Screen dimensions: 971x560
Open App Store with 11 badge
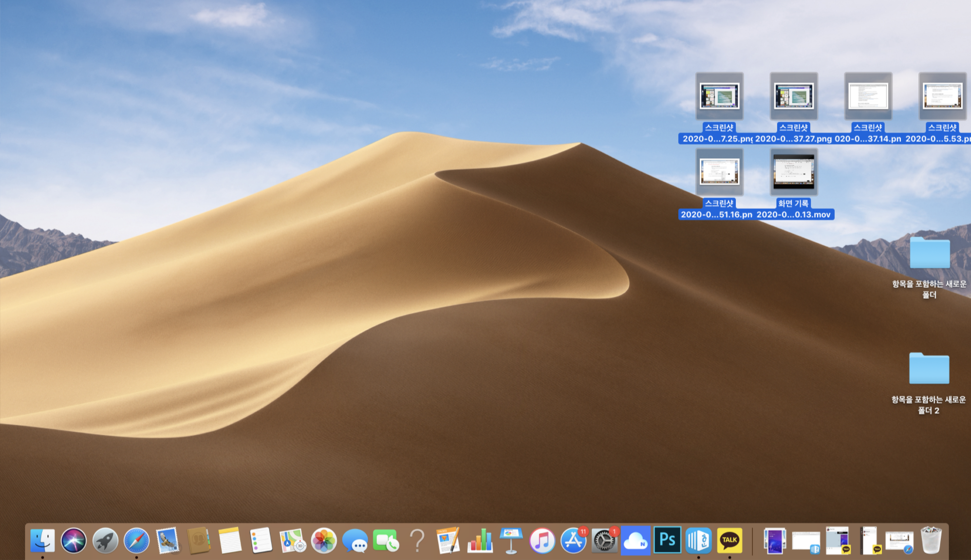(573, 541)
